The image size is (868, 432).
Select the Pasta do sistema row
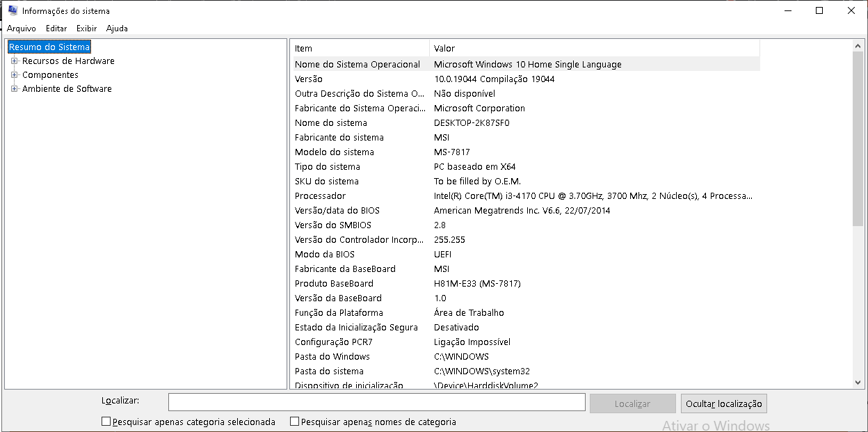(525, 371)
